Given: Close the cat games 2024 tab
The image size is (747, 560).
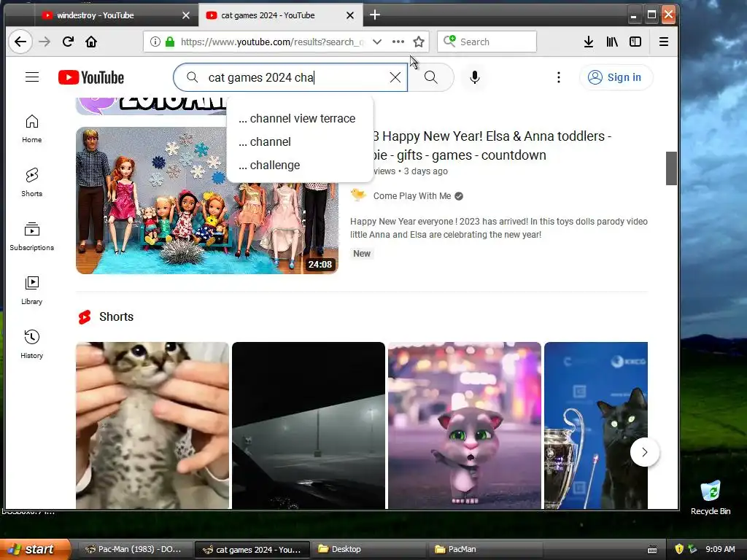Looking at the screenshot, I should point(349,15).
